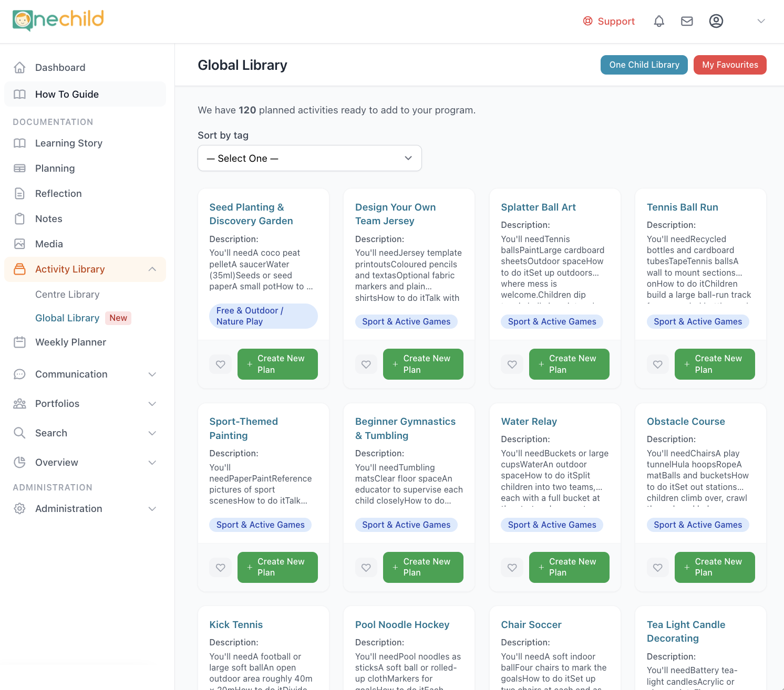784x690 pixels.
Task: Click the Media image icon
Action: click(19, 244)
